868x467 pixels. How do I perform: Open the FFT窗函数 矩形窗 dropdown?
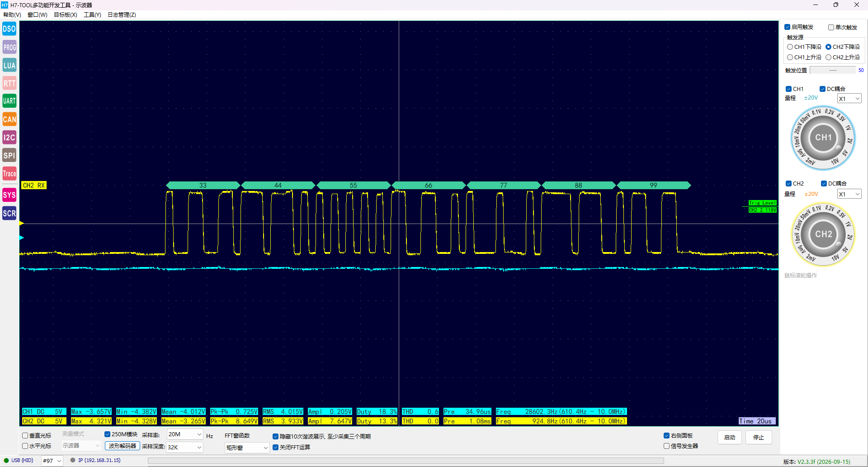coord(247,448)
